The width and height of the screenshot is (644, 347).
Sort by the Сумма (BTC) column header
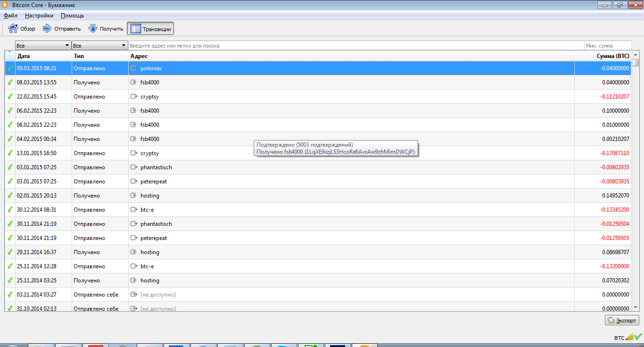click(x=603, y=56)
